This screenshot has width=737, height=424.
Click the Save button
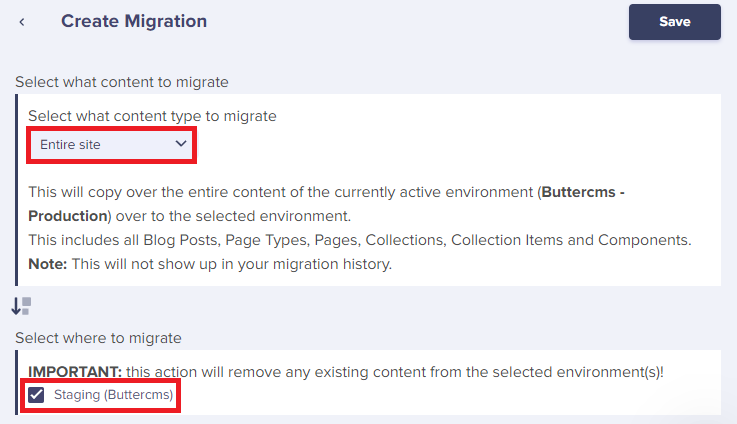coord(674,22)
